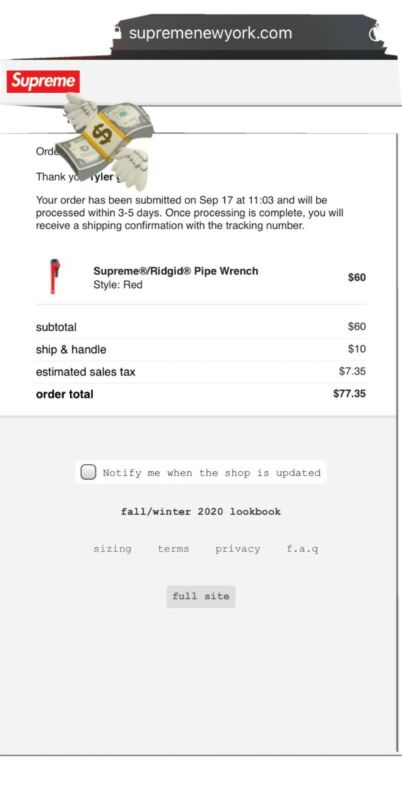Click the 'Notify me when the shop is updated' label
Screen dimensions: 402x800
pos(212,473)
